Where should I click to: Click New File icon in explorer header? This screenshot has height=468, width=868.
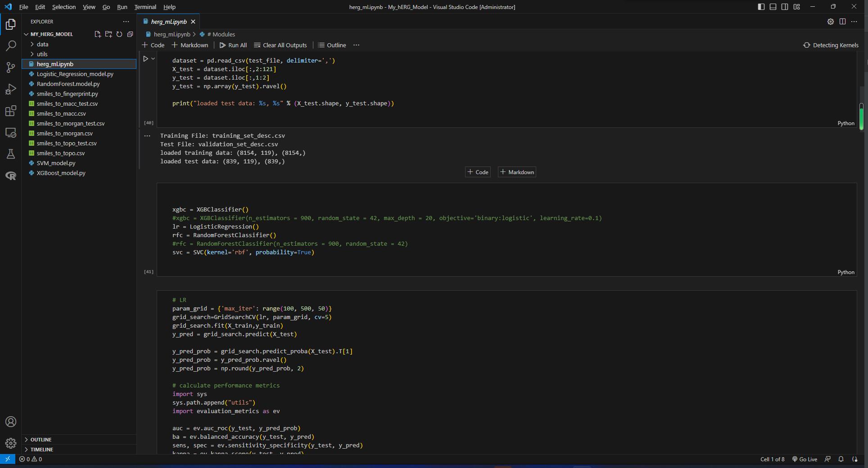click(x=98, y=34)
